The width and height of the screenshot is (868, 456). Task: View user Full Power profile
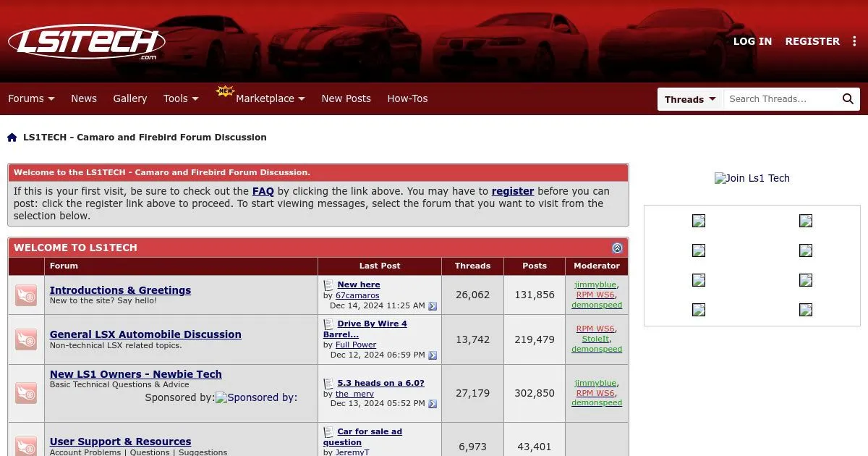(x=356, y=345)
